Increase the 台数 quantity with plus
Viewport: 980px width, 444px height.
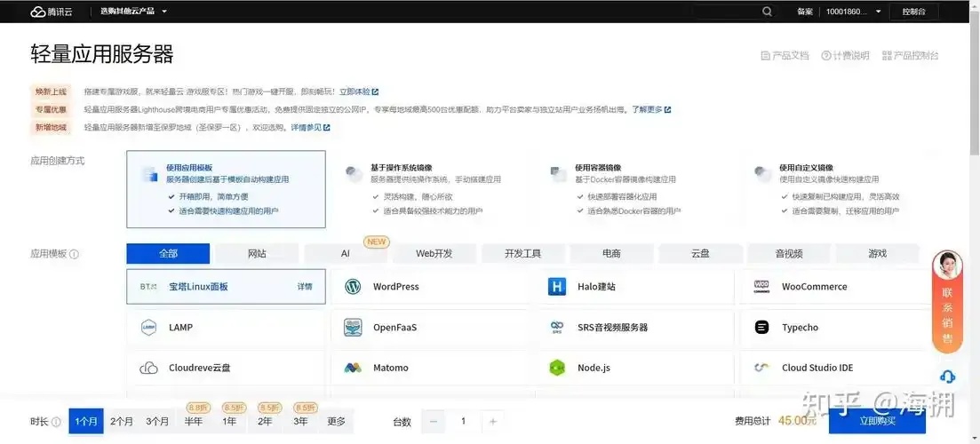click(493, 422)
